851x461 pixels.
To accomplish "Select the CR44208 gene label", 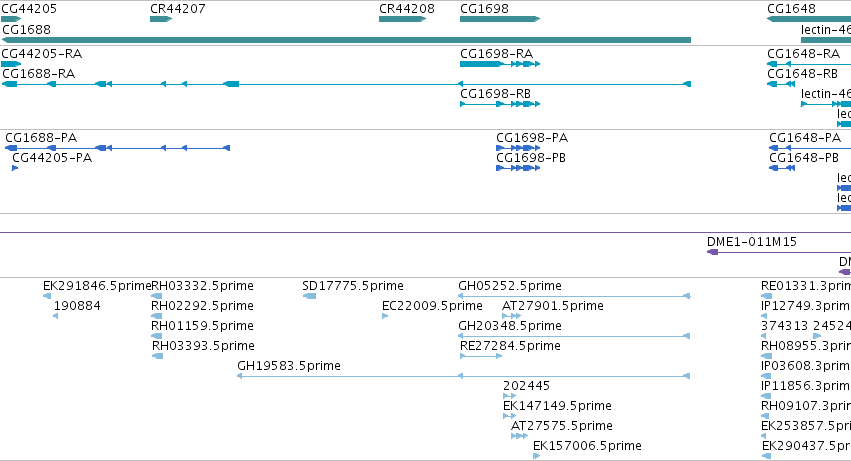I will click(407, 9).
